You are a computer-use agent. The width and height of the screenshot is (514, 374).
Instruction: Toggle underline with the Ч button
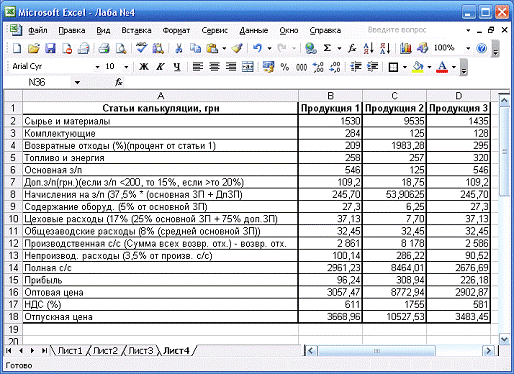coord(177,67)
